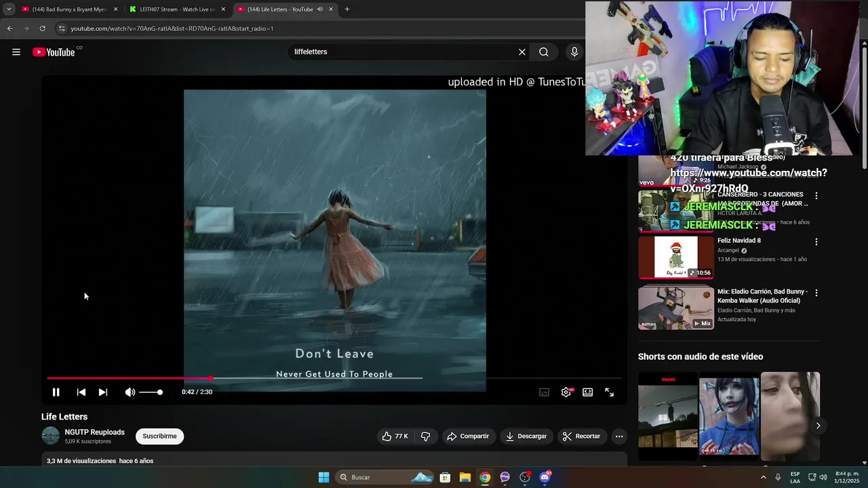
Task: Go to the YouTube home logo
Action: 54,52
